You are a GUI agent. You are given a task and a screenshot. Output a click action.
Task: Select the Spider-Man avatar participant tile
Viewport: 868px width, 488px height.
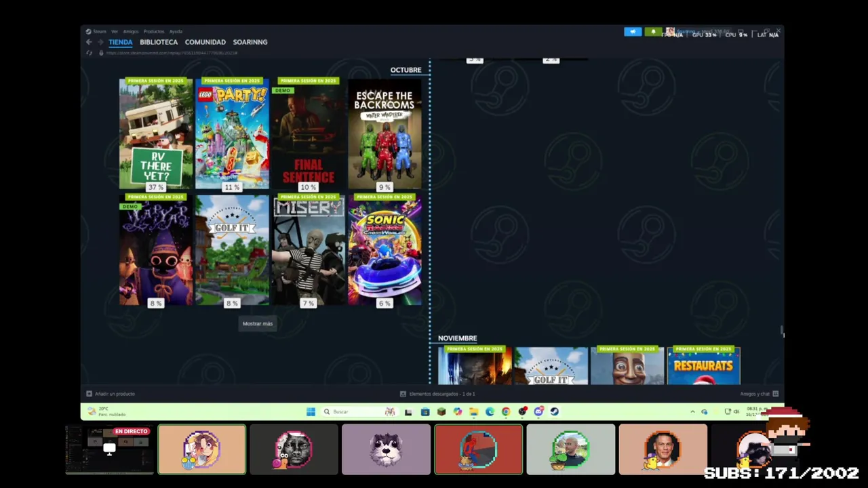[x=478, y=449]
